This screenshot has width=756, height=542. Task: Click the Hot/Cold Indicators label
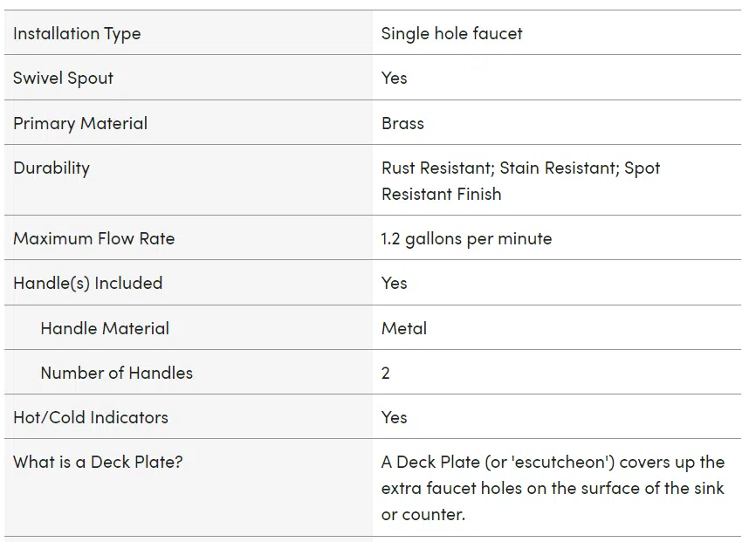pos(91,417)
